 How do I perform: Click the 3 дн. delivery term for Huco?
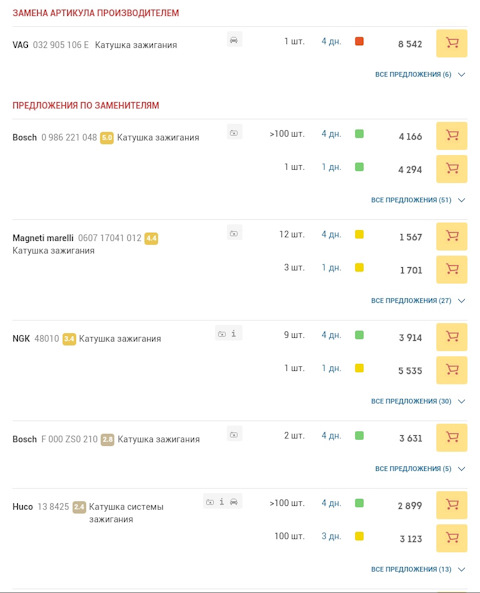click(x=331, y=536)
